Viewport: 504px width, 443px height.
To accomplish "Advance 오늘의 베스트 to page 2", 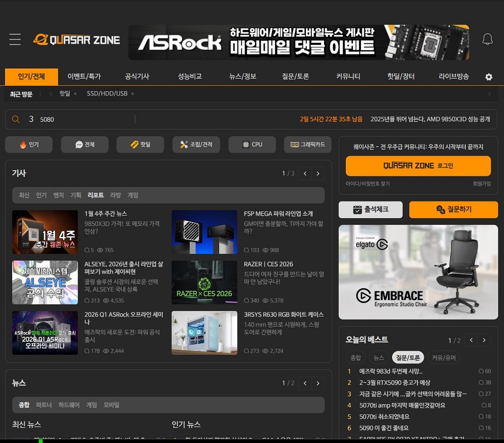I will (x=484, y=340).
